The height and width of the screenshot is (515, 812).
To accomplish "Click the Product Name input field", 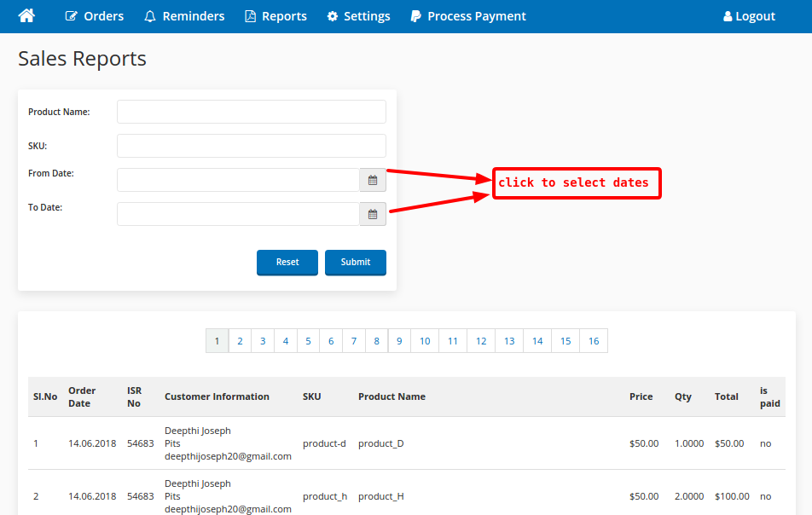I will click(x=251, y=112).
